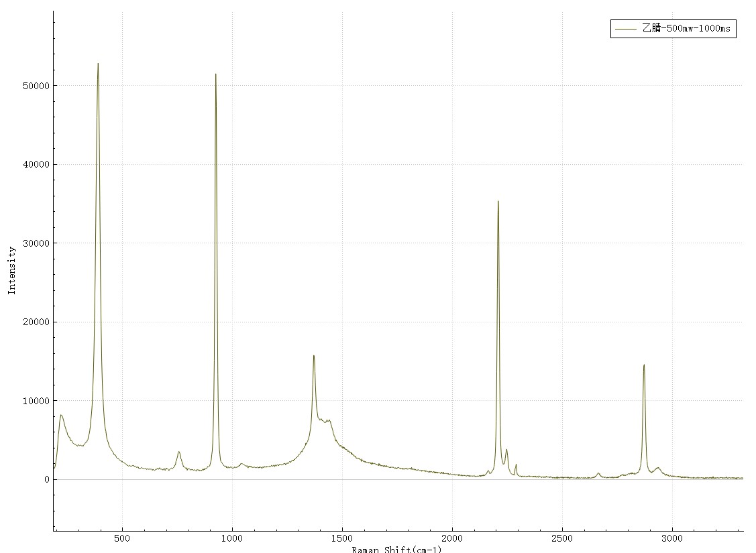Click the 500 x-axis tick label
The height and width of the screenshot is (553, 756).
(x=122, y=538)
